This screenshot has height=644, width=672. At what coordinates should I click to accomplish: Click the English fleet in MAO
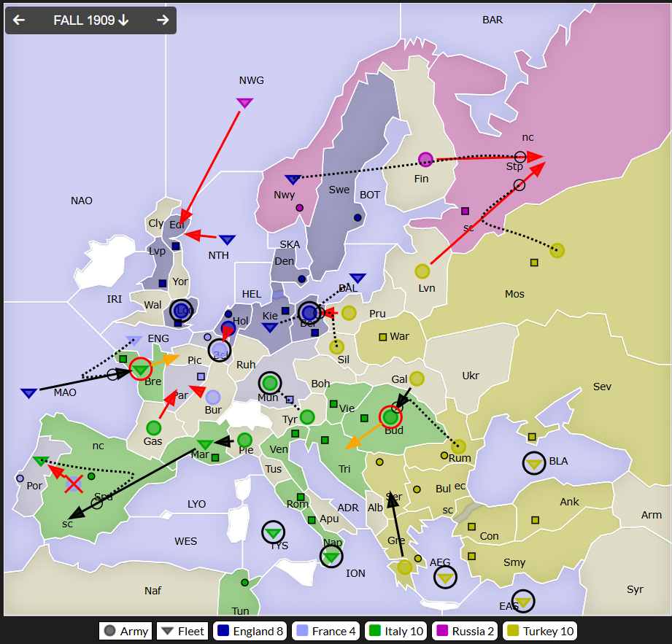point(28,393)
